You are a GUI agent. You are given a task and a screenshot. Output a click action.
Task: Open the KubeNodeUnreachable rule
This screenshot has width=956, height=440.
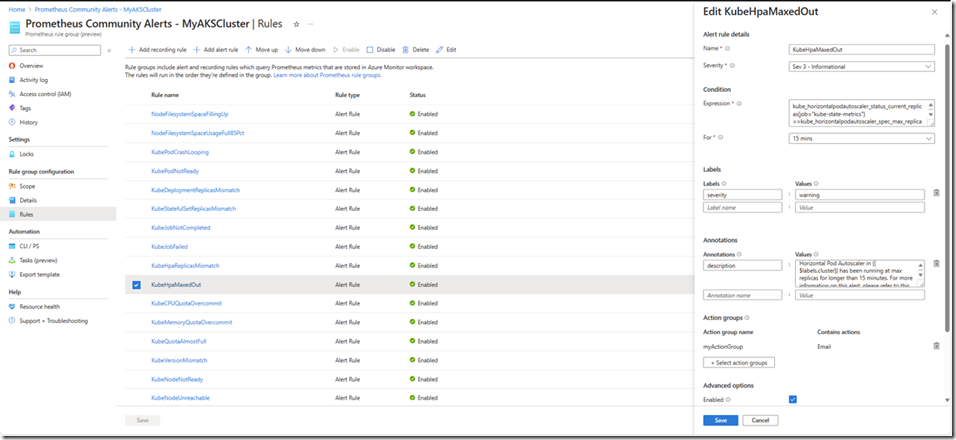coord(180,398)
